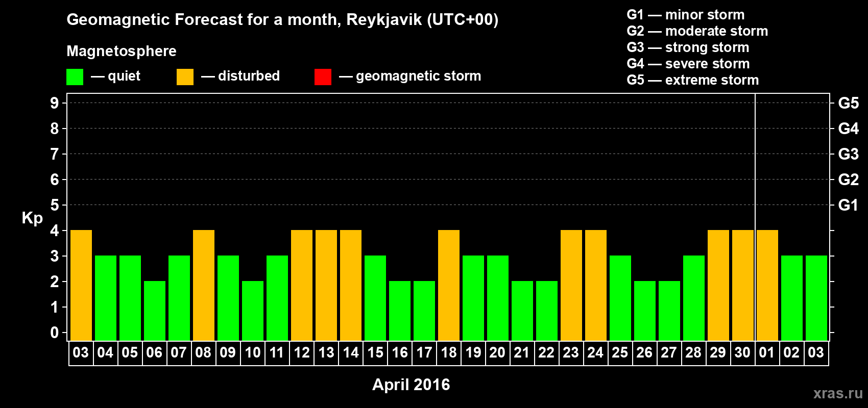Image resolution: width=868 pixels, height=408 pixels.
Task: Click the date label 15
Action: tap(375, 352)
